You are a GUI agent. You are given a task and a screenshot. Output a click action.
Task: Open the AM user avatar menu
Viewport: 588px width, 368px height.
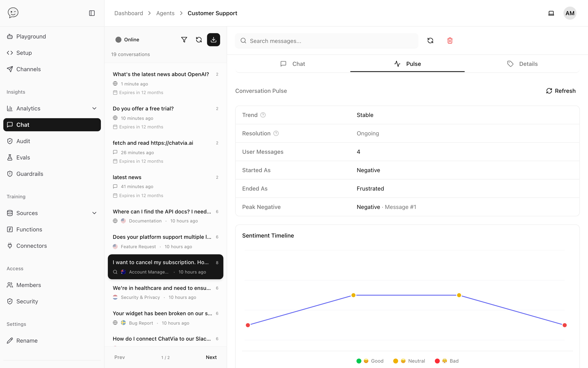570,13
